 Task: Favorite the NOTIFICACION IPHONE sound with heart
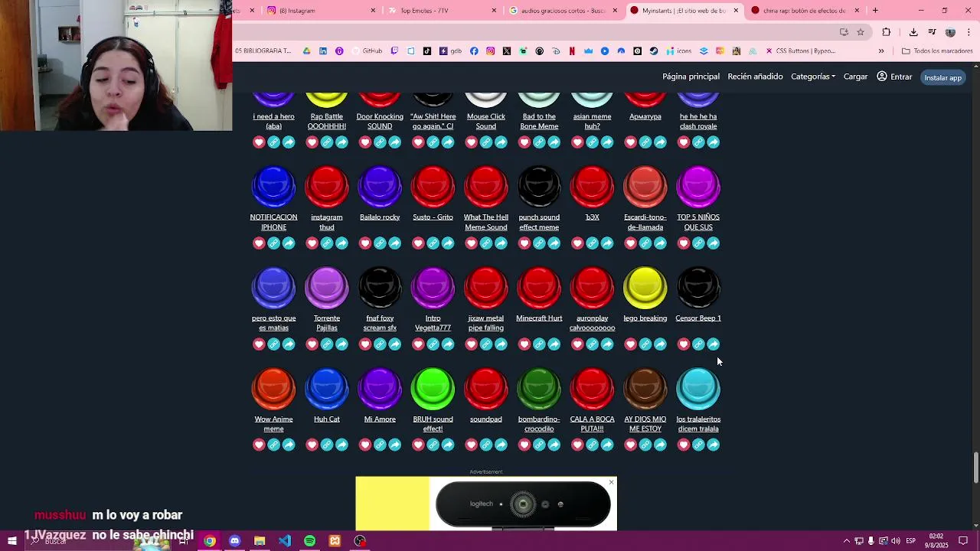pos(259,243)
